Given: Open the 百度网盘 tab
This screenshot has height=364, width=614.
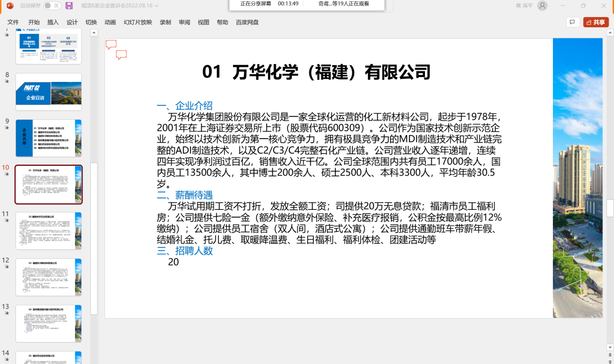Looking at the screenshot, I should click(247, 22).
